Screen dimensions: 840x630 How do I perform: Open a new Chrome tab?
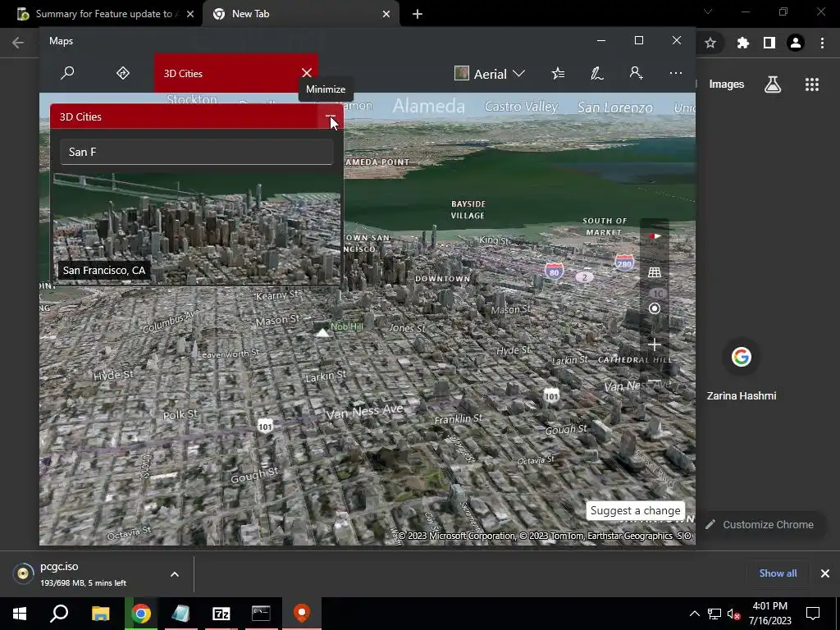(x=418, y=14)
